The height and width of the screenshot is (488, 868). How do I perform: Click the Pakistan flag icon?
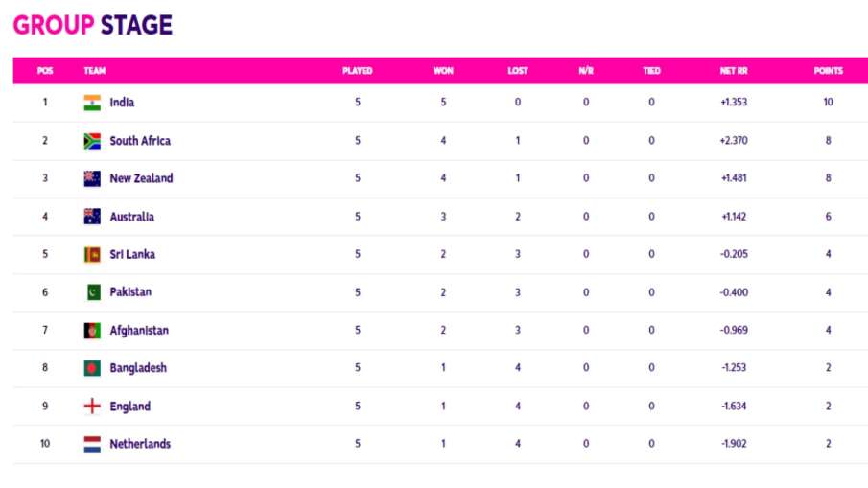pos(92,292)
